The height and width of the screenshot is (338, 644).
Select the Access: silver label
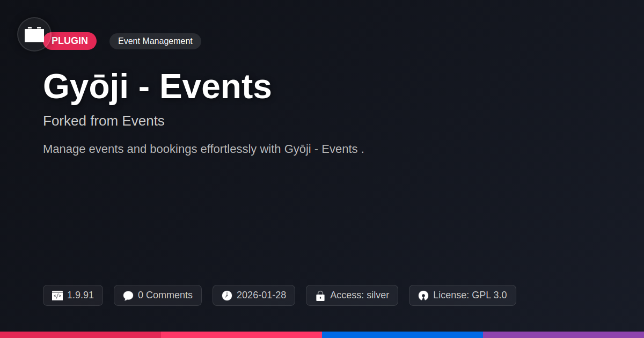coord(360,295)
